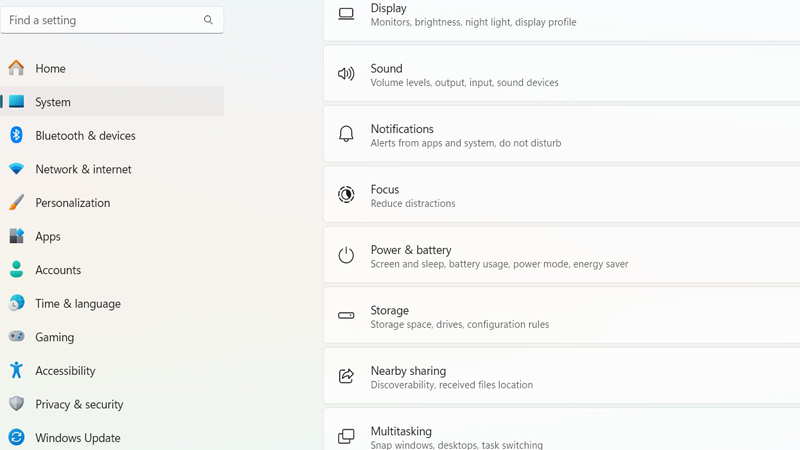Click the Multitasking windows icon
Viewport: 800px width, 450px height.
click(x=346, y=436)
